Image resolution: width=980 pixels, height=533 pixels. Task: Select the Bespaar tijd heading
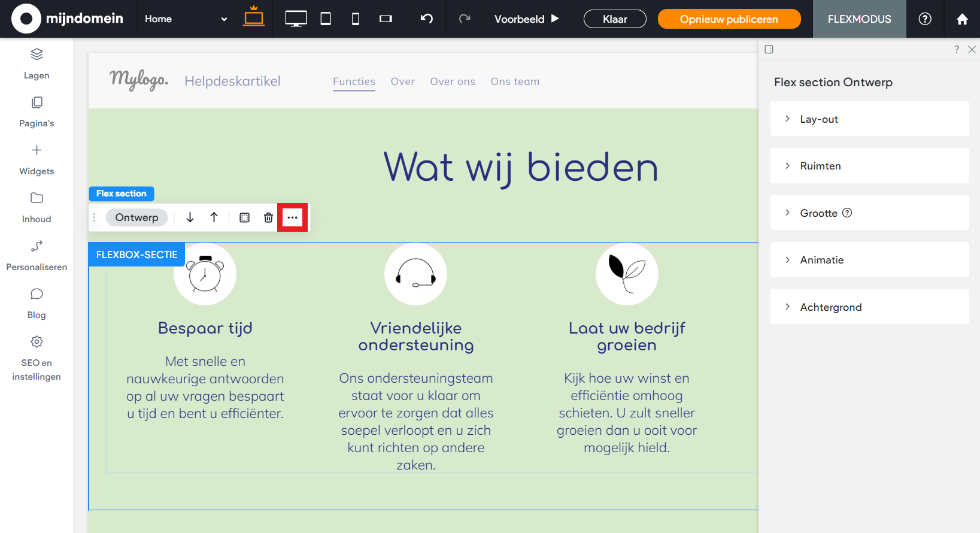click(205, 328)
